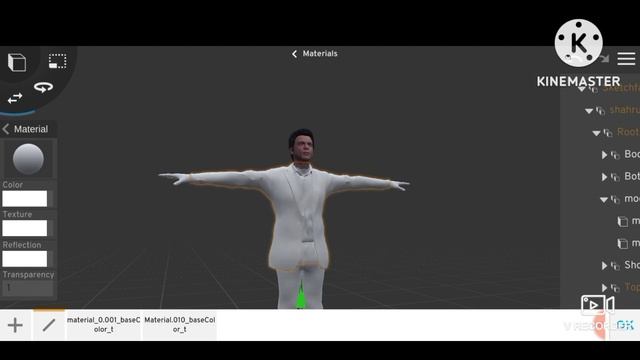Confirm with the OK button
Image resolution: width=640 pixels, height=360 pixels.
(x=625, y=325)
